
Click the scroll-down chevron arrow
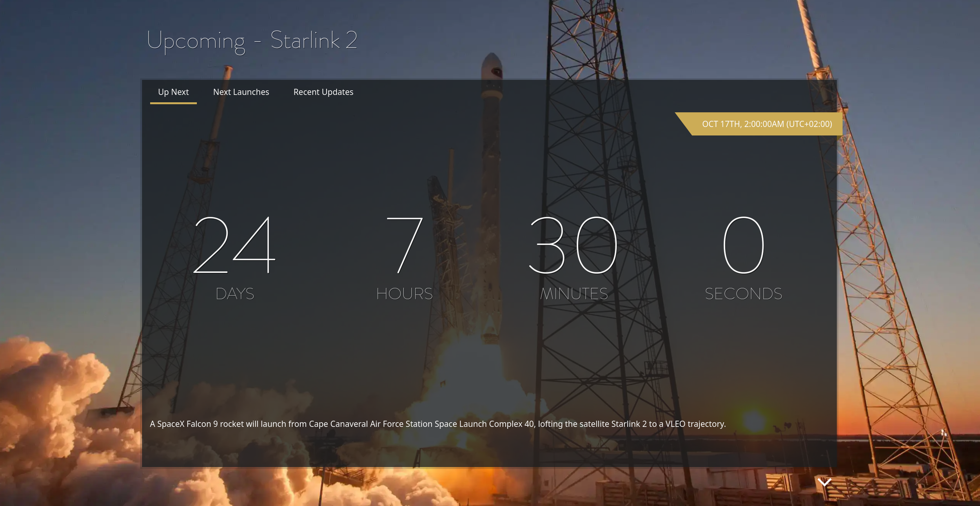pyautogui.click(x=824, y=482)
